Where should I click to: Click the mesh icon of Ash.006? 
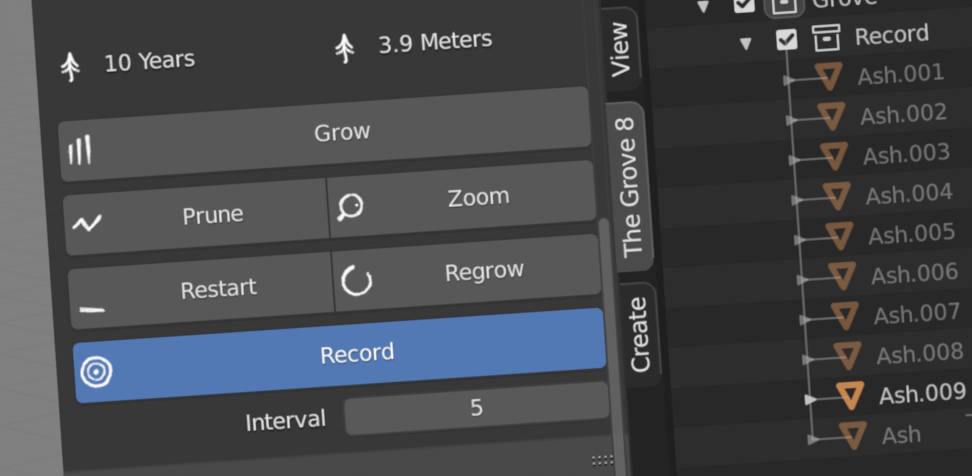[842, 276]
